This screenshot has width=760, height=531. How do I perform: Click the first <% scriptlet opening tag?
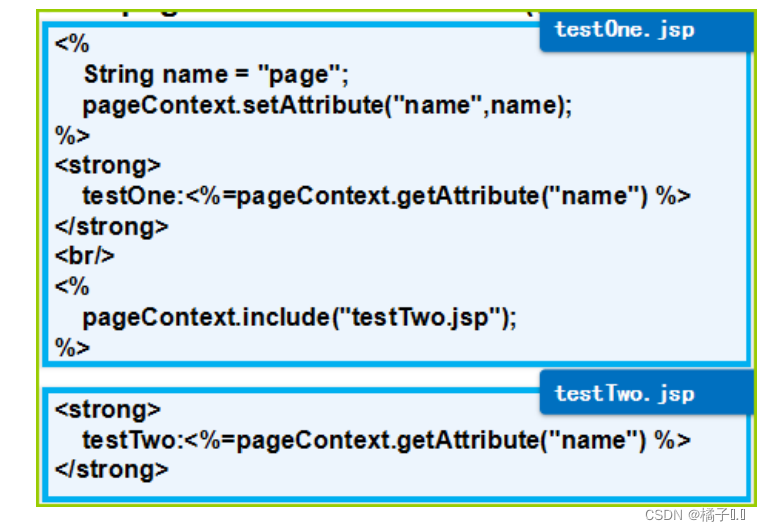[72, 45]
